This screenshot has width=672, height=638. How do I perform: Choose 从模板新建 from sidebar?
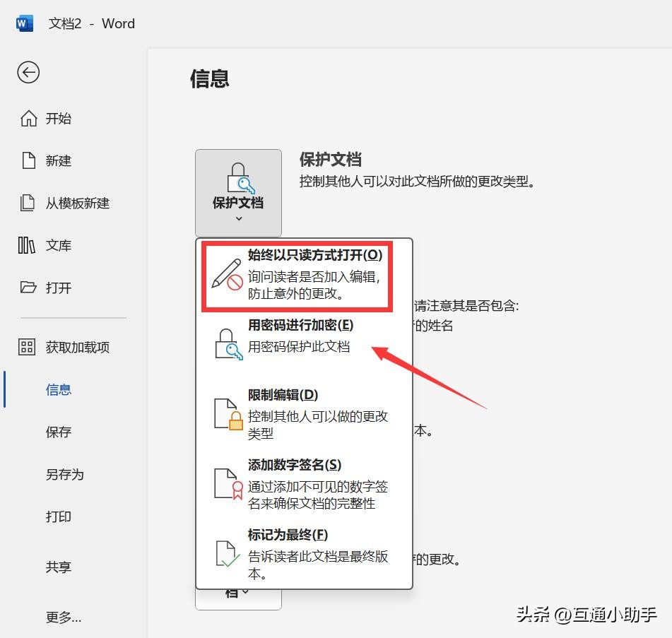pyautogui.click(x=78, y=203)
